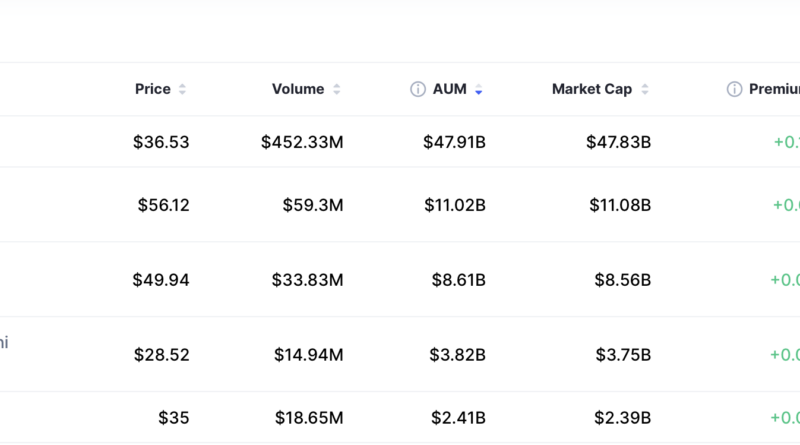Click the Volume column header

(298, 89)
